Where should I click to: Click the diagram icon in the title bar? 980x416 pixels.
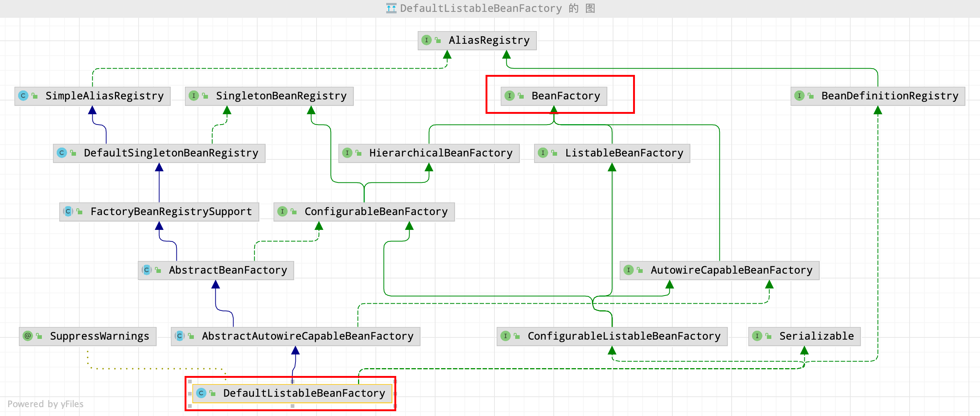click(391, 9)
